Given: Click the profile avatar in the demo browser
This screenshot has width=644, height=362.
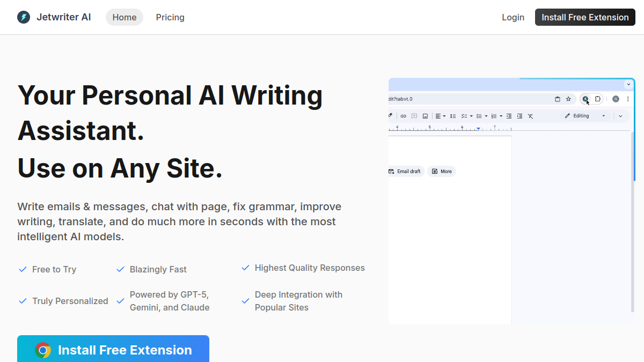Looking at the screenshot, I should tap(616, 99).
